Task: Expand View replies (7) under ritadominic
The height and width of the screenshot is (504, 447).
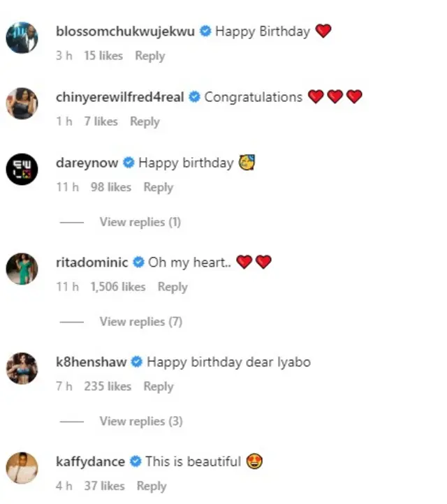Action: (140, 322)
